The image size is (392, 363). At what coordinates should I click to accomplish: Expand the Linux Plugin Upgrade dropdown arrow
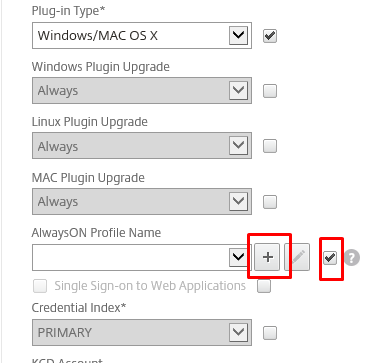pos(238,145)
